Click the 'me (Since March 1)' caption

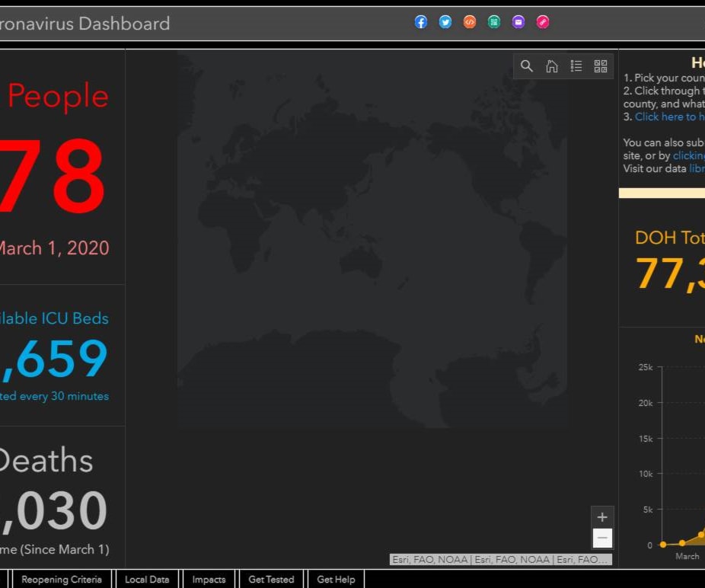(54, 549)
